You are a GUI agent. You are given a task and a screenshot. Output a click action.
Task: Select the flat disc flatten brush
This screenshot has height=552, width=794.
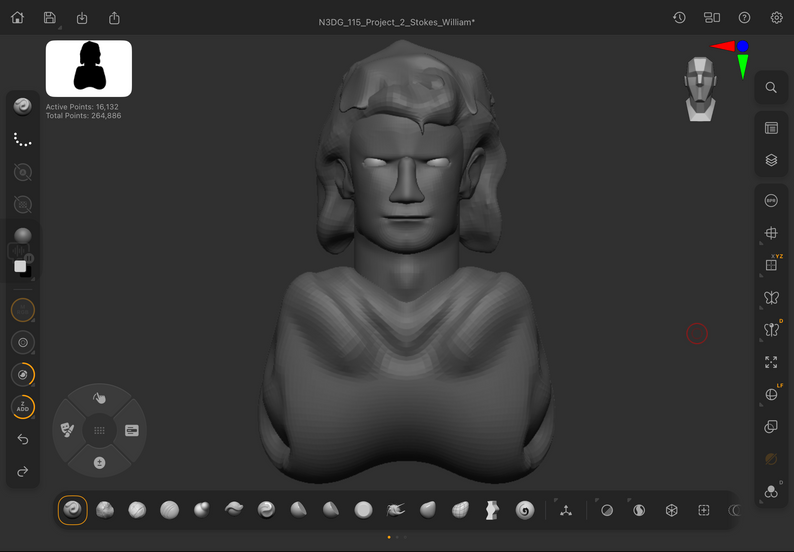tap(363, 510)
